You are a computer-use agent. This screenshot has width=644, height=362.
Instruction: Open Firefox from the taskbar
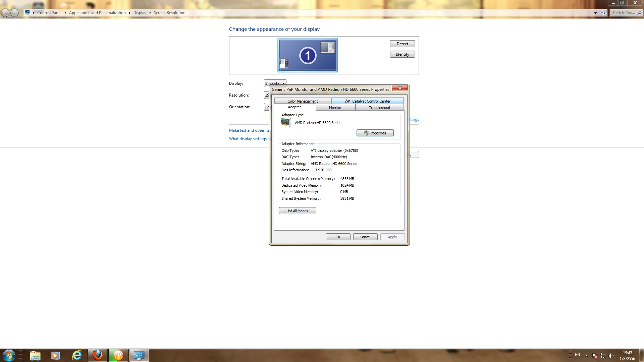click(98, 355)
